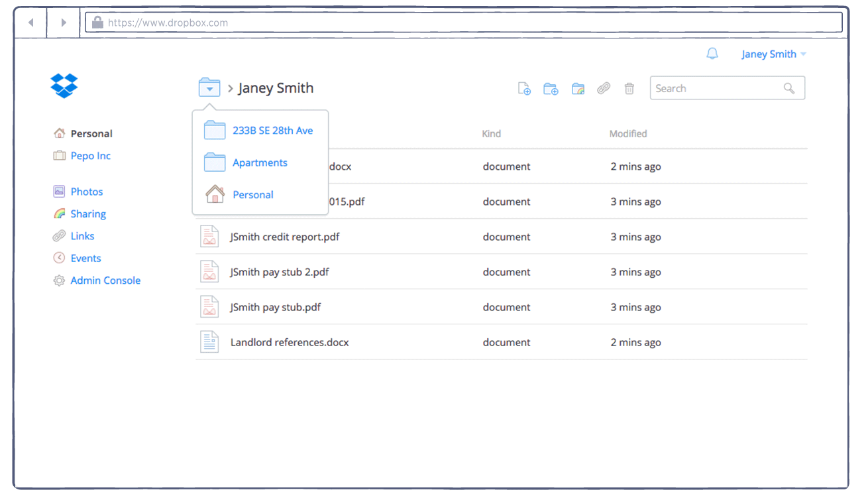Click the trash delete icon
The width and height of the screenshot is (868, 504).
(629, 89)
